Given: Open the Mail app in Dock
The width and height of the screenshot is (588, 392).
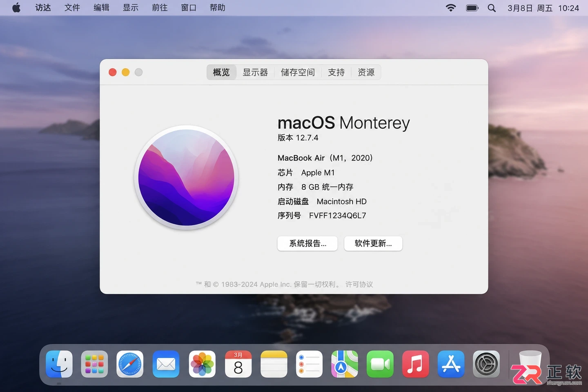Looking at the screenshot, I should 166,364.
